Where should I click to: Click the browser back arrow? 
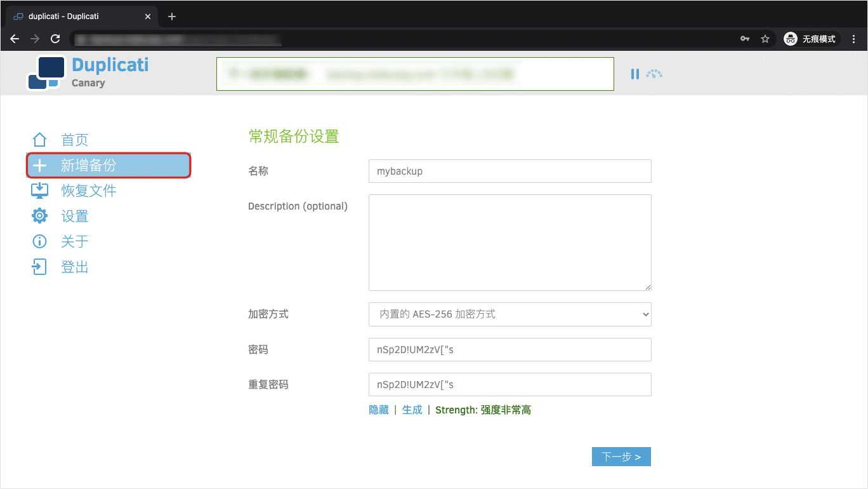15,39
